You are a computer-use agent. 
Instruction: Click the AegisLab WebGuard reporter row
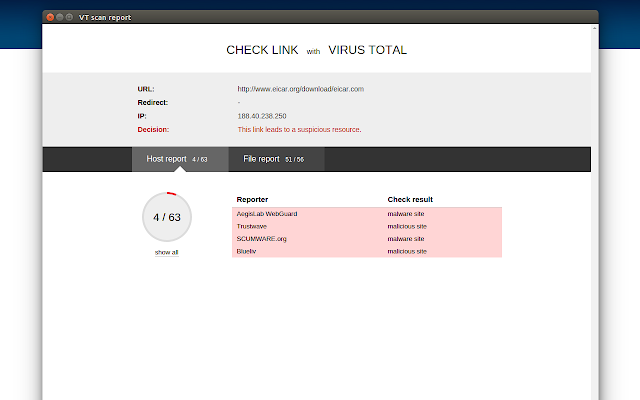pos(367,214)
